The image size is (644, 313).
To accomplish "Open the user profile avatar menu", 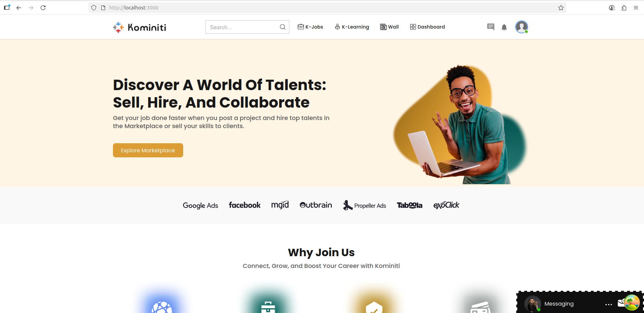I will (x=522, y=27).
